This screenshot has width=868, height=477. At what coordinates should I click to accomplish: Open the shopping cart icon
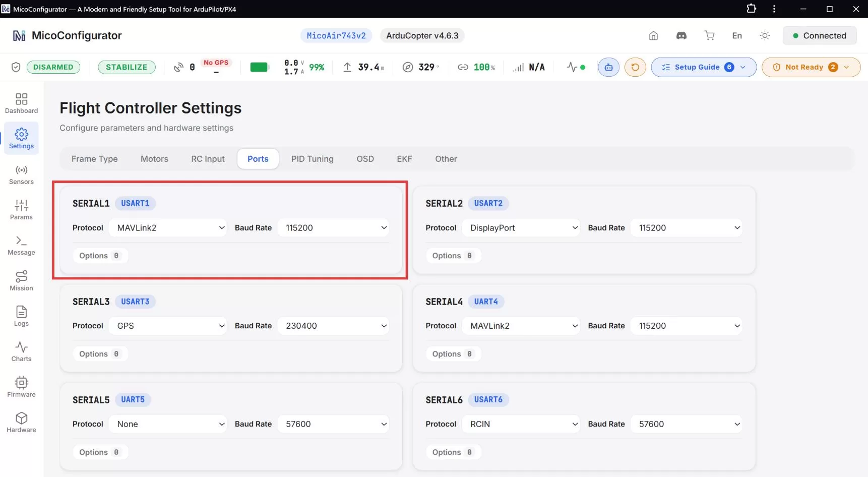click(710, 36)
